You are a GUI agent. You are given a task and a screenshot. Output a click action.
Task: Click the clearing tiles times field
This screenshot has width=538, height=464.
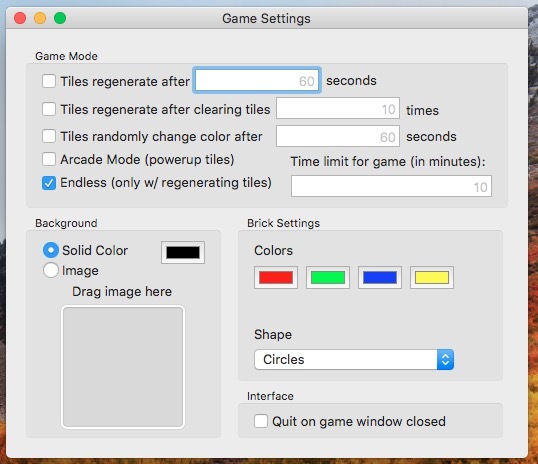[338, 108]
